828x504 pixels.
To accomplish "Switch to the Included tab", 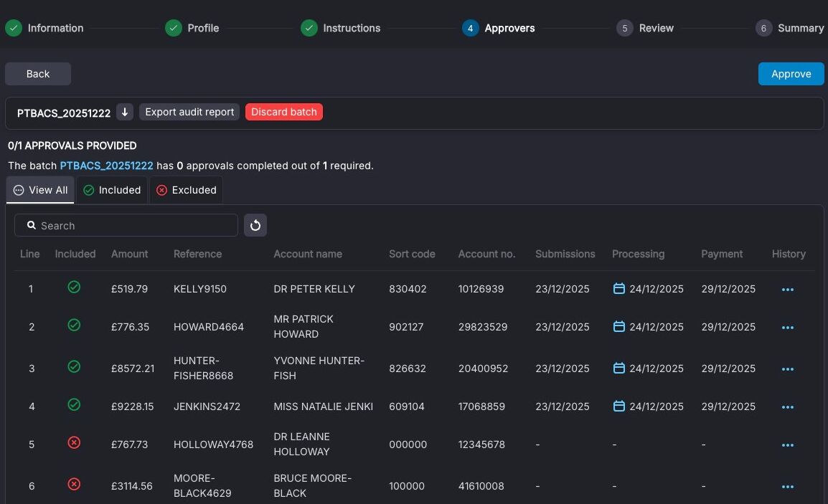I will 112,190.
